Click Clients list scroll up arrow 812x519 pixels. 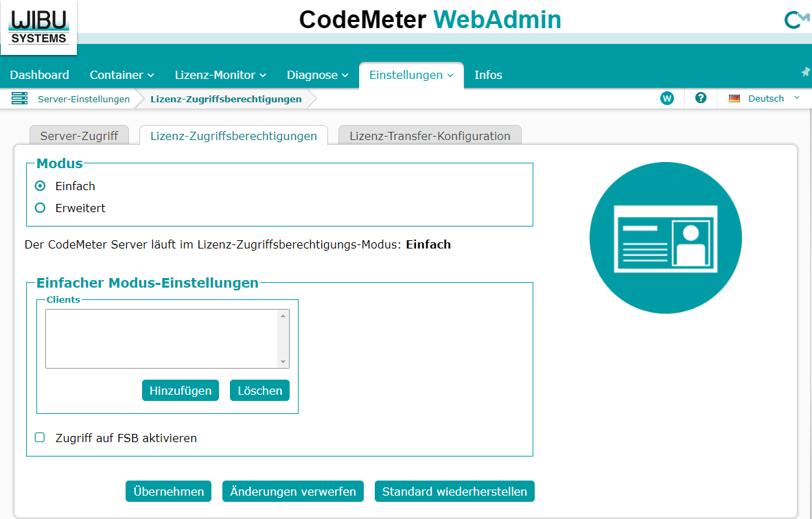(x=283, y=315)
